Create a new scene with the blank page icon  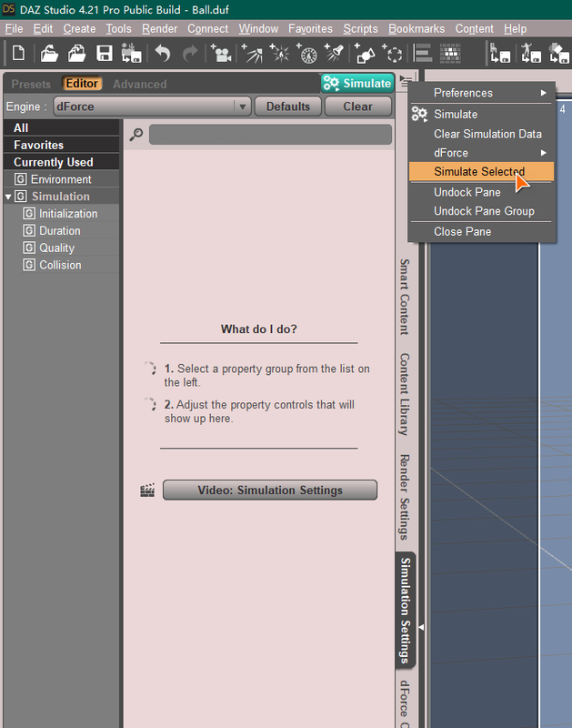[x=18, y=53]
